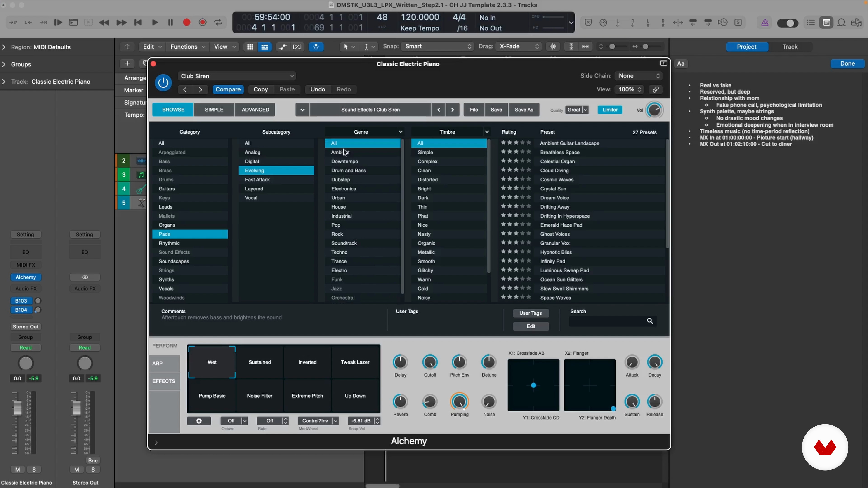Click the Fast Forward transport button
This screenshot has width=868, height=488.
(x=121, y=23)
